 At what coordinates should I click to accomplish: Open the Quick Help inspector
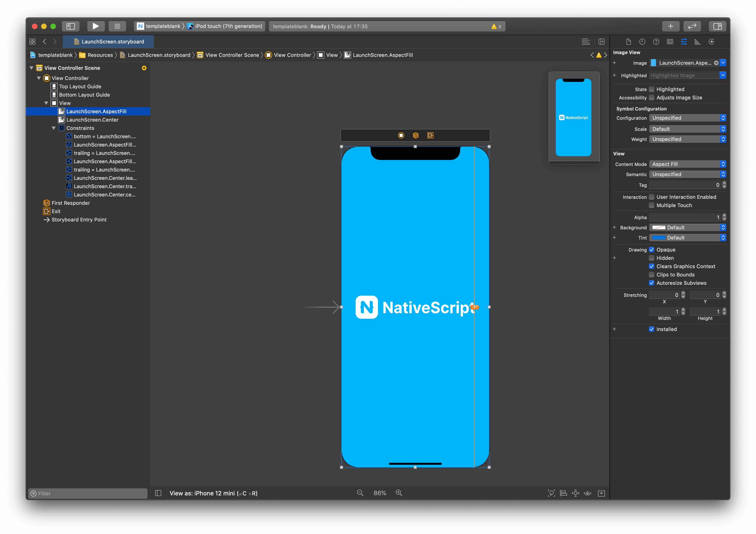pyautogui.click(x=656, y=42)
